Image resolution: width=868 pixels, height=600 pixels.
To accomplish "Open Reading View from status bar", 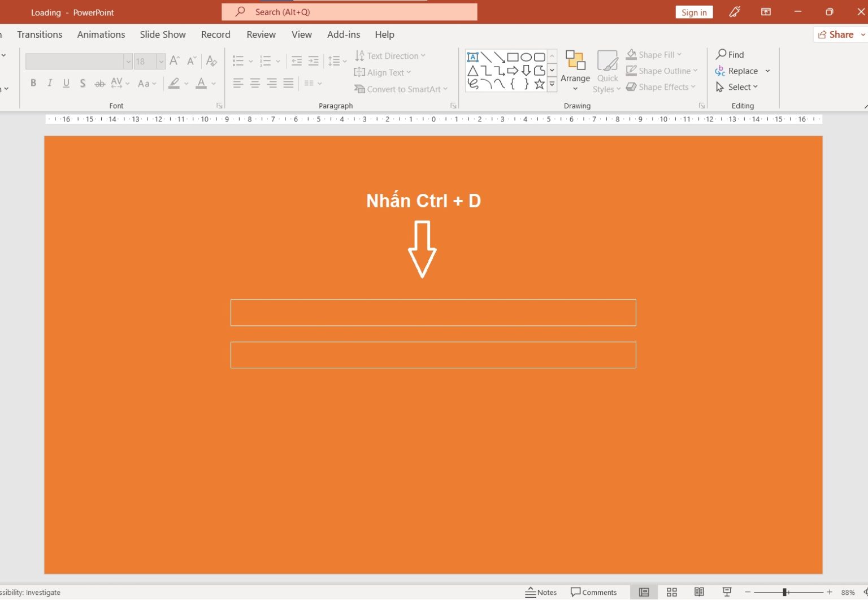I will pos(699,592).
